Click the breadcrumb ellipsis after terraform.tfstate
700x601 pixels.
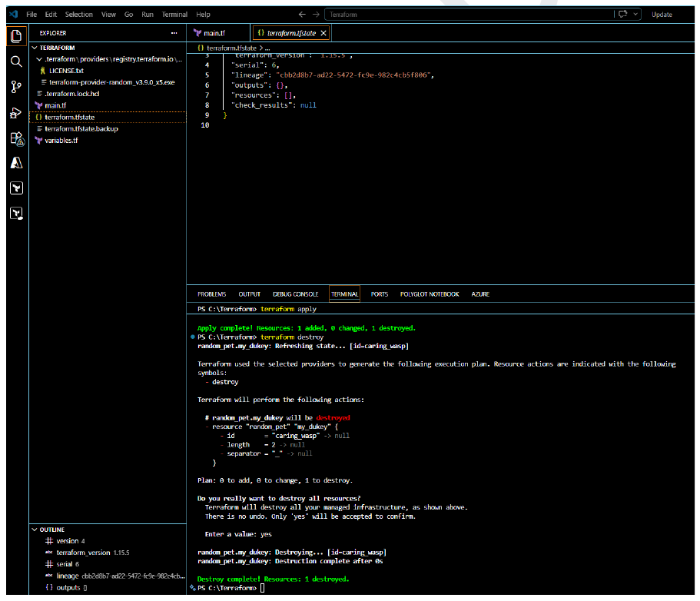point(267,48)
